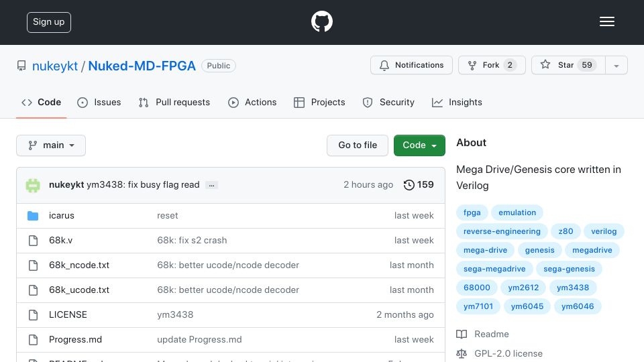Open the Insights tab
The height and width of the screenshot is (362, 644).
coord(457,102)
